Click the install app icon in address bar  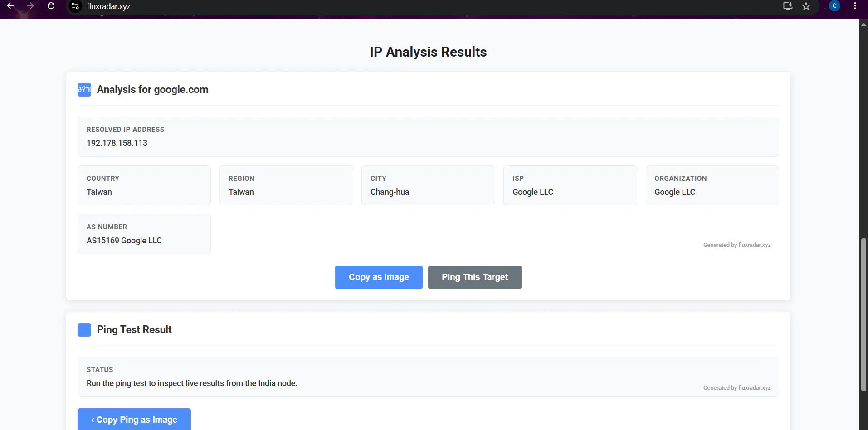point(788,6)
